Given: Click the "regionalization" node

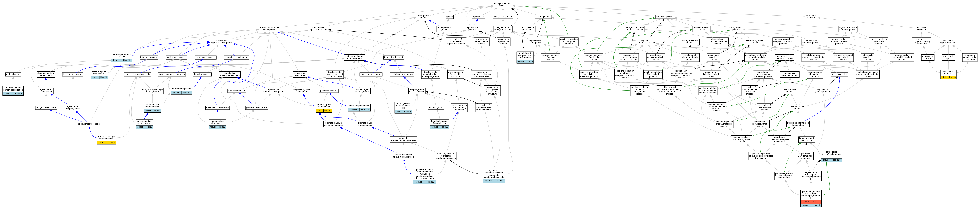Looking at the screenshot, I should 13,75.
